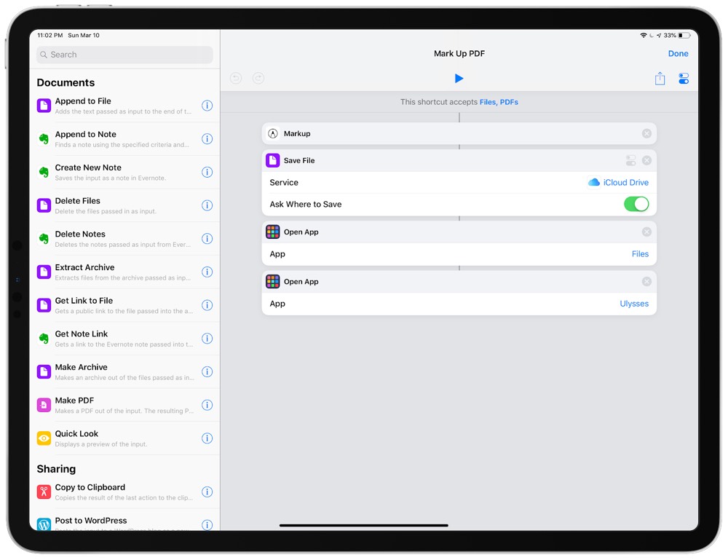This screenshot has height=560, width=728.
Task: Tap the Files, PDFs accepted types link
Action: (499, 102)
